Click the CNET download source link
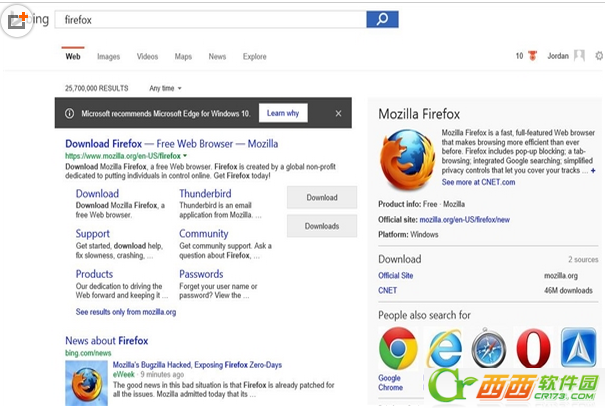Viewport: 605px width, 408px height. pos(387,290)
